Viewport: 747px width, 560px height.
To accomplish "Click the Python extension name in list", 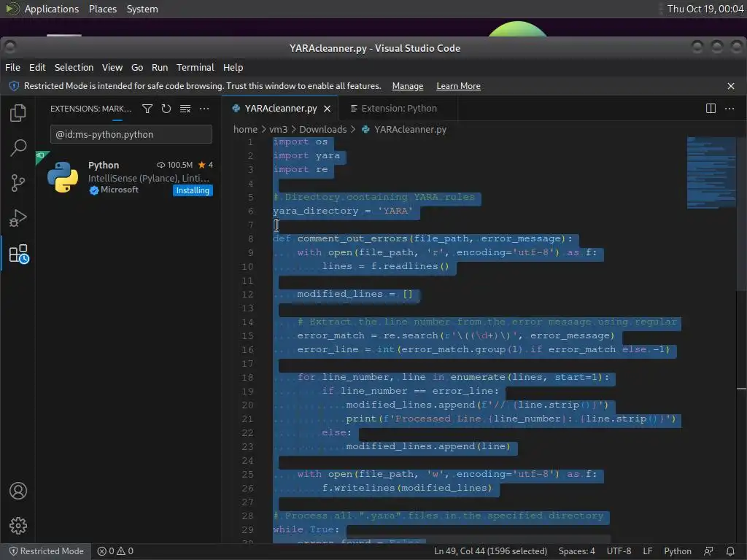I will coord(104,166).
